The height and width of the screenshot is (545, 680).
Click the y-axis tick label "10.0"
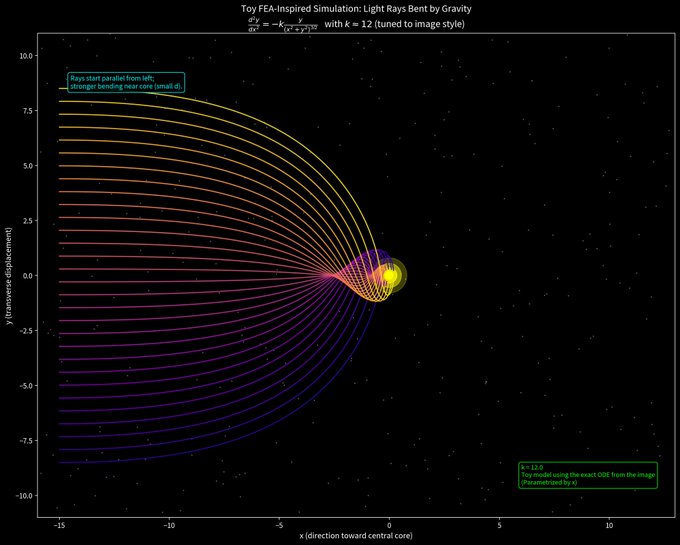point(25,56)
